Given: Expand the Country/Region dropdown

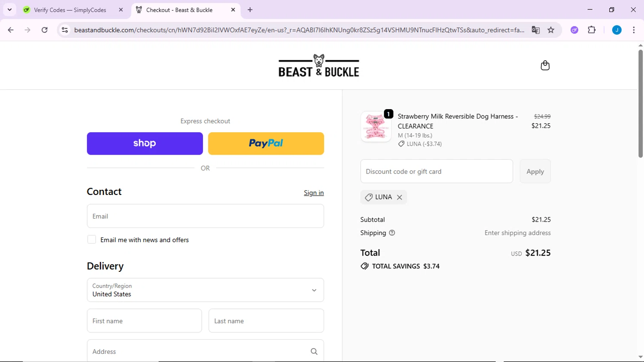Looking at the screenshot, I should pyautogui.click(x=205, y=290).
